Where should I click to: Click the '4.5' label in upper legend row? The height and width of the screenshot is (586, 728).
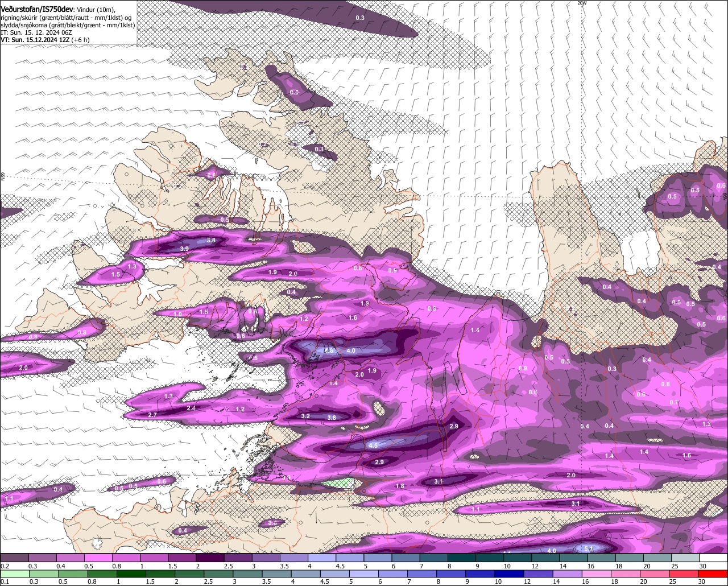(340, 566)
